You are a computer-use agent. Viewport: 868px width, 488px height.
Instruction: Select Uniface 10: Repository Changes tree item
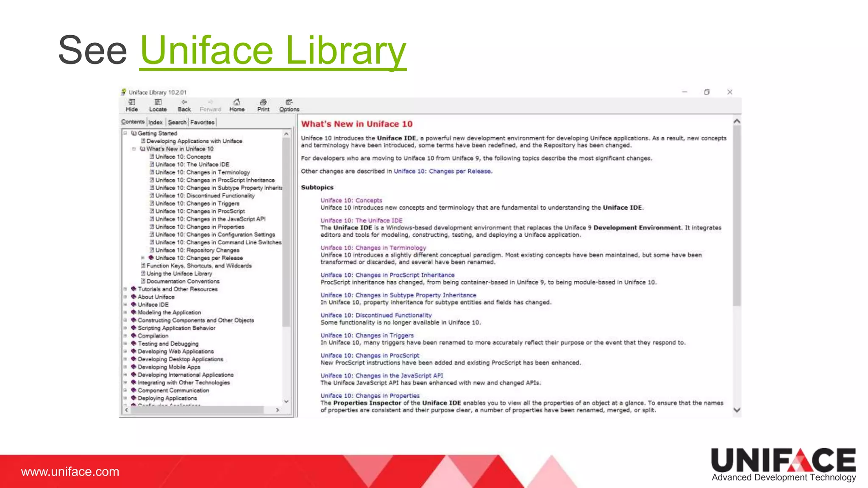click(197, 250)
